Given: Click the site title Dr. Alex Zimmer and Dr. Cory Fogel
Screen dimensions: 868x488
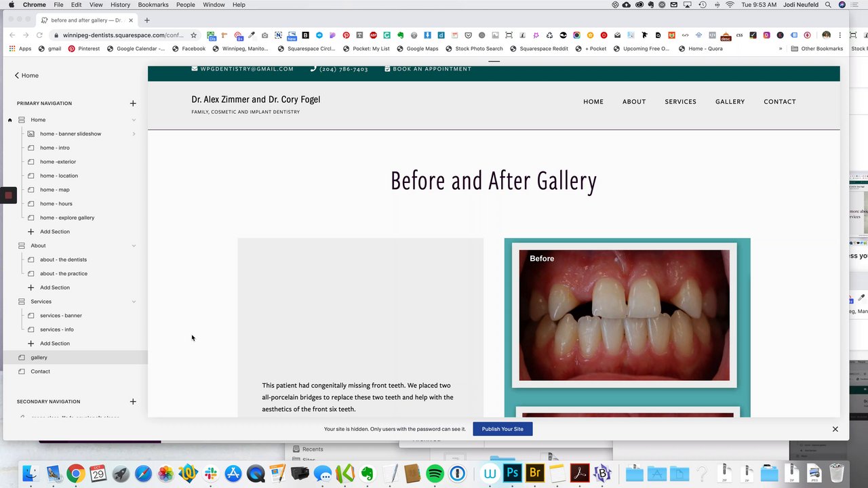Looking at the screenshot, I should [x=256, y=100].
